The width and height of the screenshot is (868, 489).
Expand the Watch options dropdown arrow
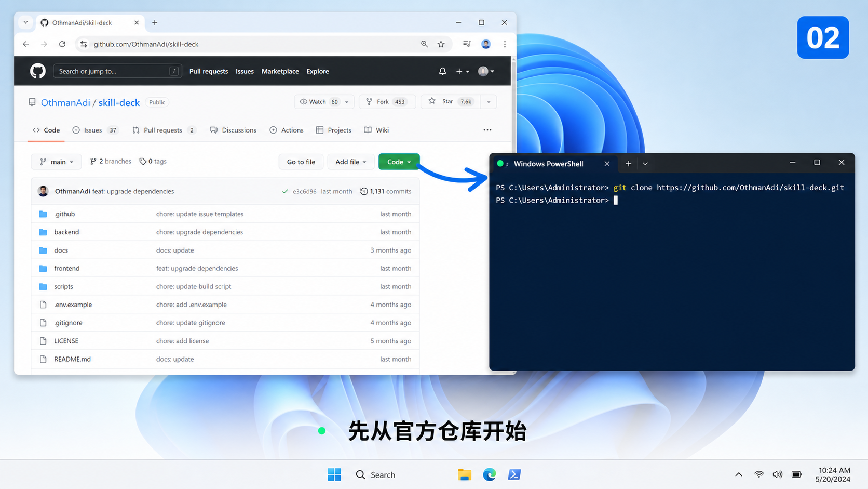347,102
